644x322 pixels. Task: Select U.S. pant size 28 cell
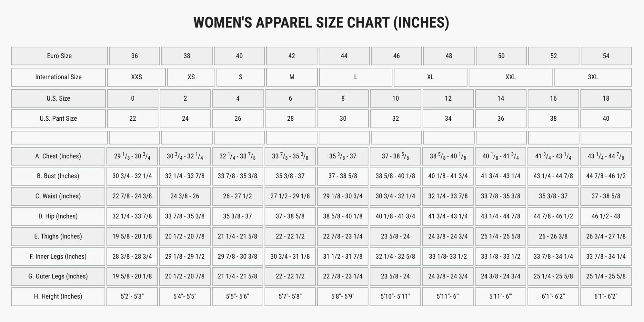290,119
